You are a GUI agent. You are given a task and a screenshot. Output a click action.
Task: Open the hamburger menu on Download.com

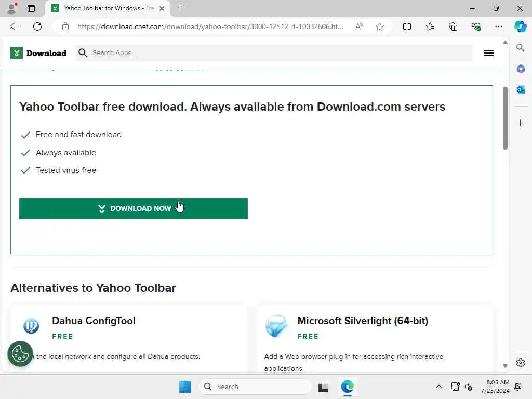[488, 53]
